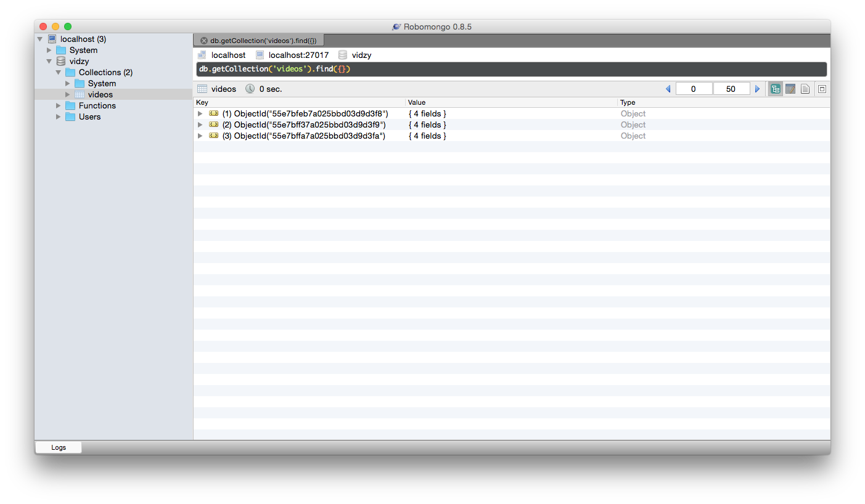Expand document (3) ending in d3fa

[x=200, y=136]
